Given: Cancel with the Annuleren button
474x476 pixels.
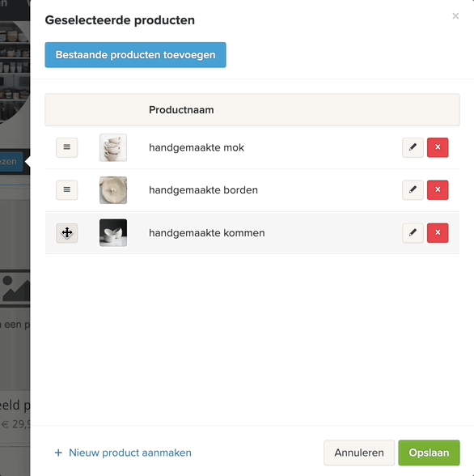Looking at the screenshot, I should point(359,453).
